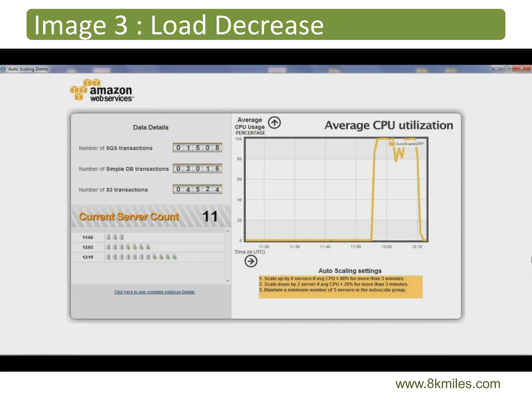
Task: Click the 11:20 label on time axis
Action: [264, 247]
